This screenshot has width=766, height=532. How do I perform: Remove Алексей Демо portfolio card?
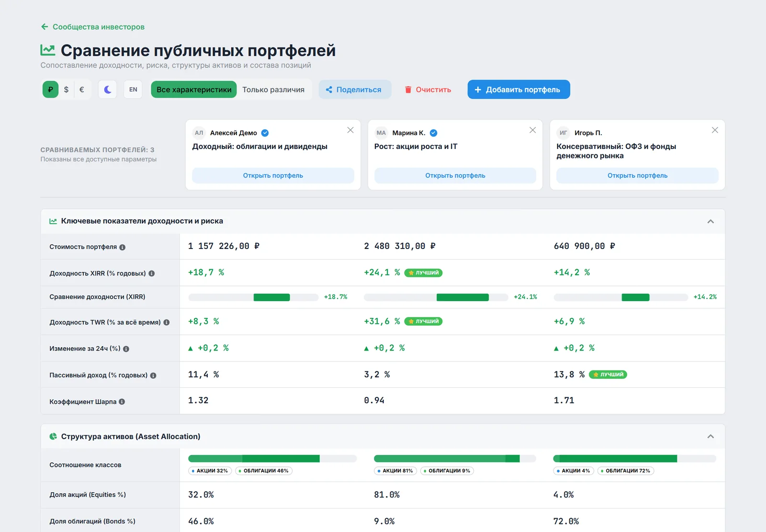[x=350, y=130]
